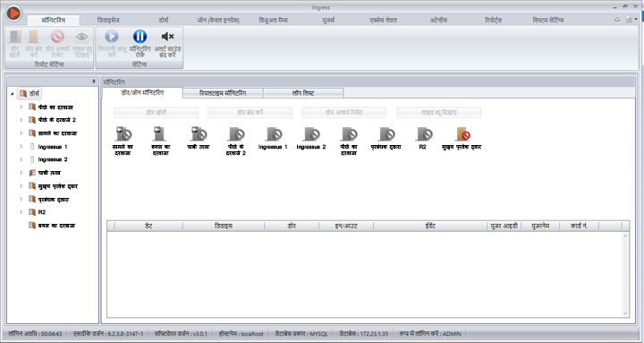Click the ईवेंट column header

click(x=430, y=226)
